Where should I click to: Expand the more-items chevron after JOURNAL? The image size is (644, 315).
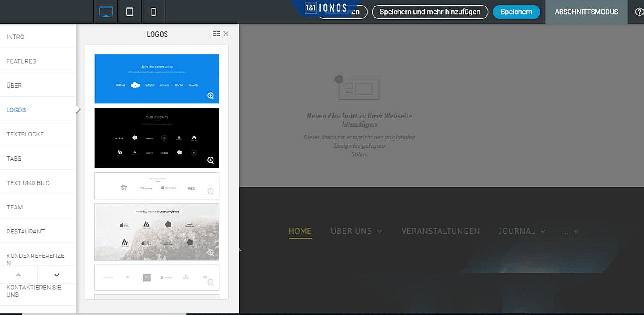click(x=576, y=231)
